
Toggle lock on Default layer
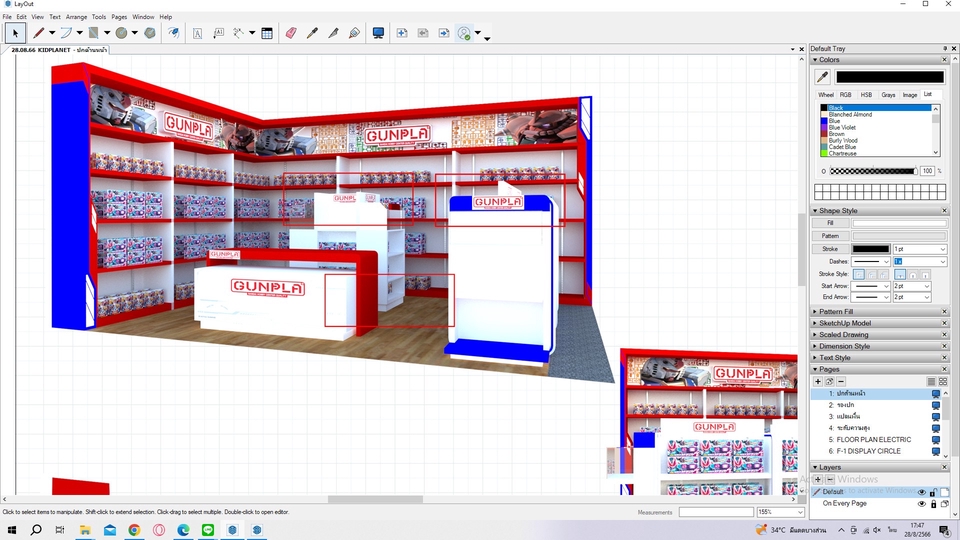pyautogui.click(x=933, y=492)
